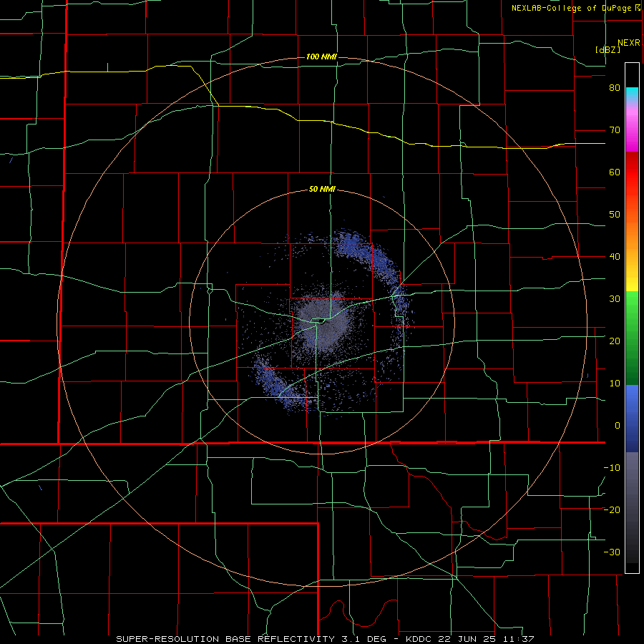This screenshot has height=644, width=644.
Task: Click the green band of the color bar
Action: (x=632, y=338)
